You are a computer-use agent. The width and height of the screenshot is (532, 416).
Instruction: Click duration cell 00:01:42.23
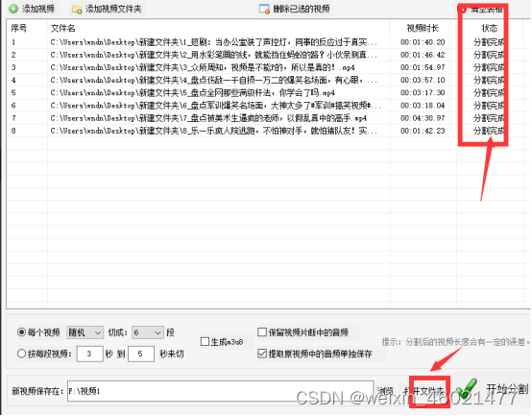[x=423, y=131]
